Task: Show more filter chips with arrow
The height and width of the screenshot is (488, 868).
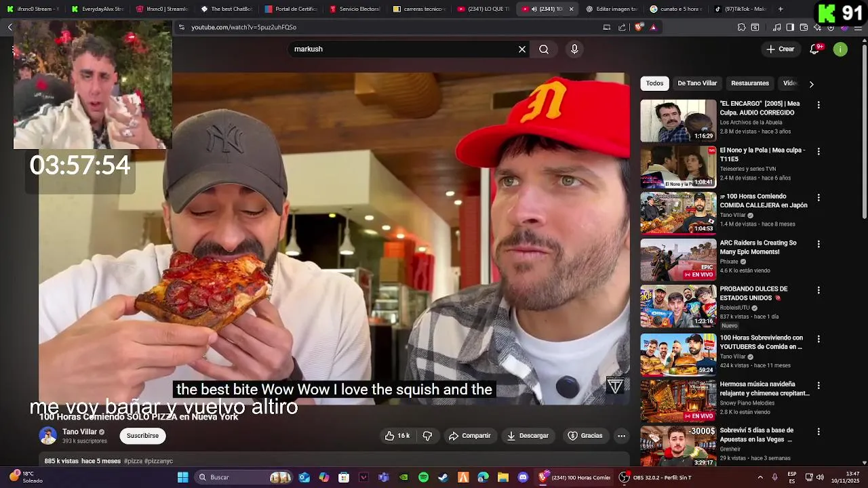Action: click(x=811, y=84)
